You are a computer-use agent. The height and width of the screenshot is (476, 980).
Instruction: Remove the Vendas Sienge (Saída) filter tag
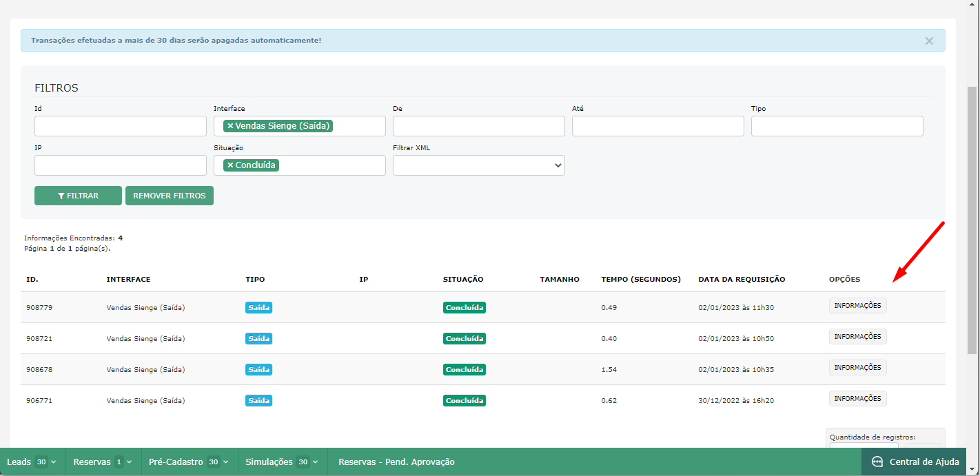click(x=230, y=126)
